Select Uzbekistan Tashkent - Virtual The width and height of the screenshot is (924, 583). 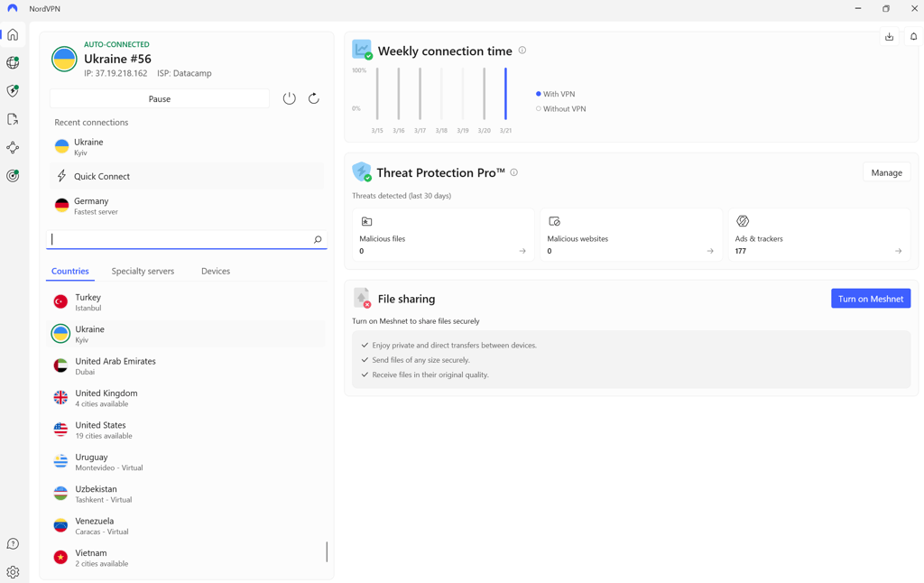point(186,494)
